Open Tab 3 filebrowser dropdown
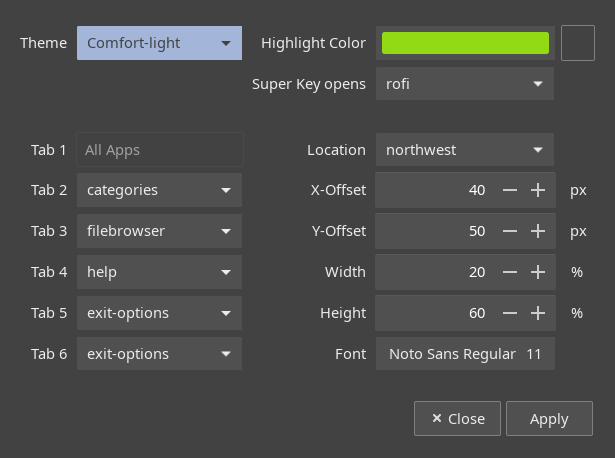The image size is (615, 458). pos(159,231)
